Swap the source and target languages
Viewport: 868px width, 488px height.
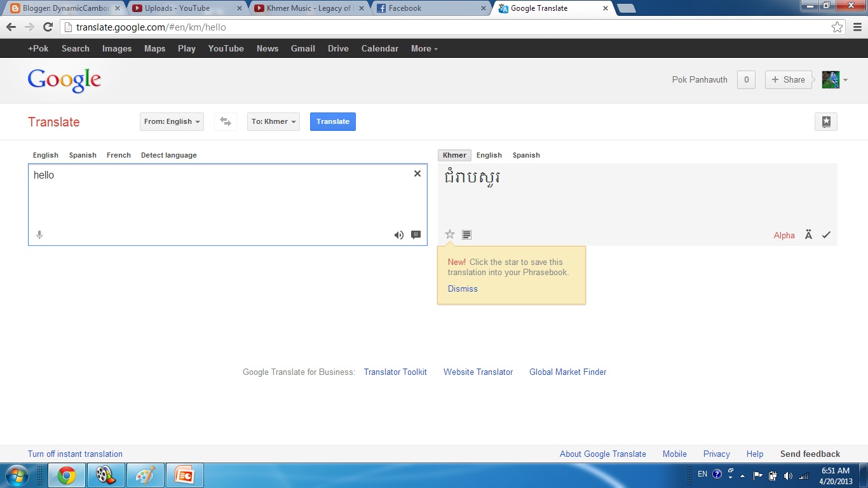(x=226, y=121)
